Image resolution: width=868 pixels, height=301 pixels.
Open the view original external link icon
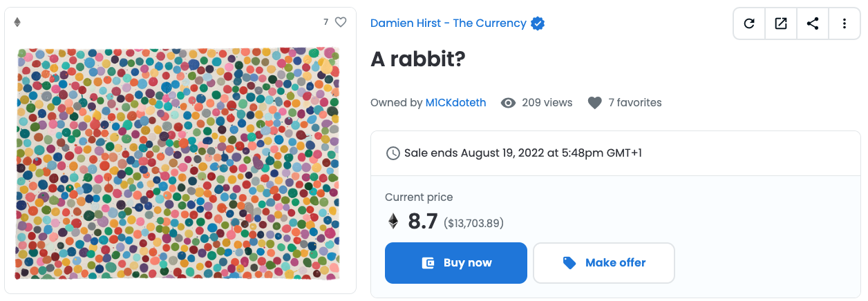(x=781, y=23)
